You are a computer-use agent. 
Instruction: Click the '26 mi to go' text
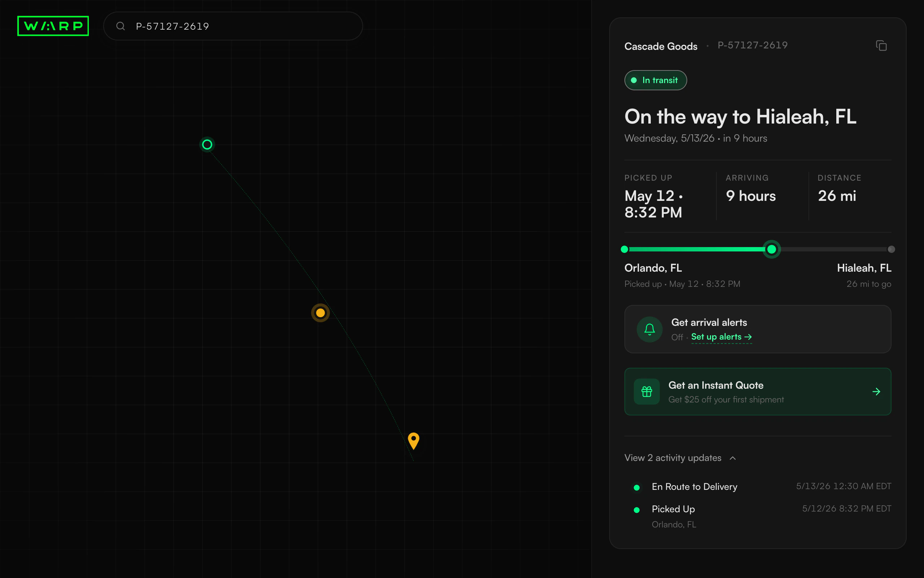(869, 284)
